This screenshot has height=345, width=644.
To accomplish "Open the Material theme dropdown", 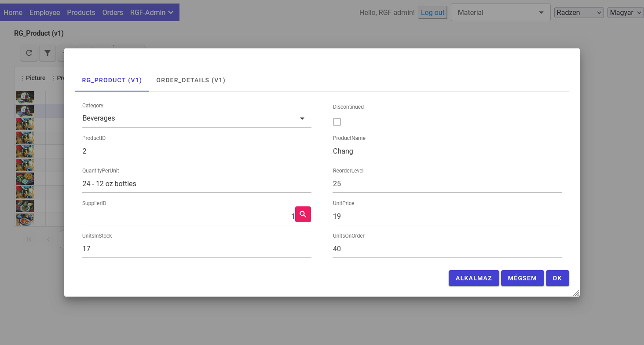I will (500, 13).
